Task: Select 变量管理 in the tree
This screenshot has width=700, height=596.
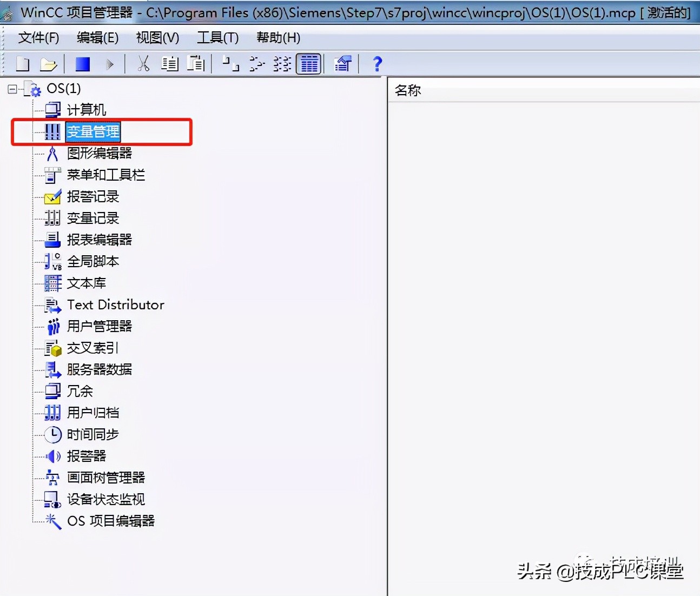Action: pyautogui.click(x=93, y=131)
